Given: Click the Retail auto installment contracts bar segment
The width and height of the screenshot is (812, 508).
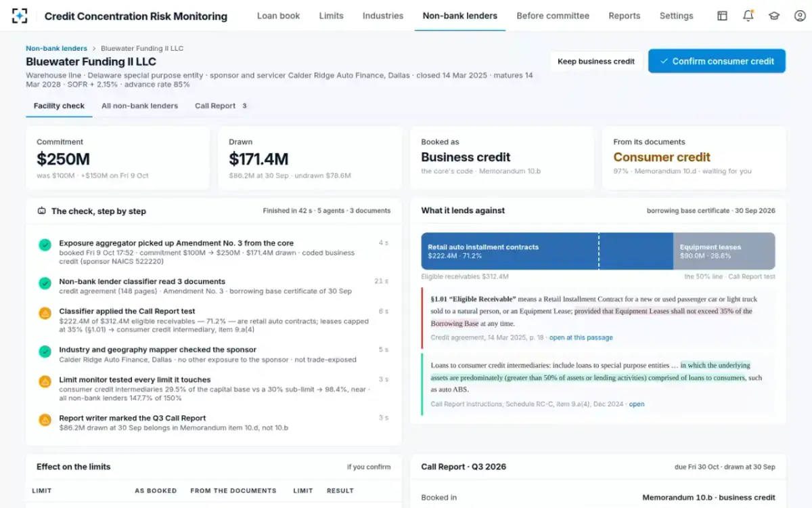Looking at the screenshot, I should (547, 251).
